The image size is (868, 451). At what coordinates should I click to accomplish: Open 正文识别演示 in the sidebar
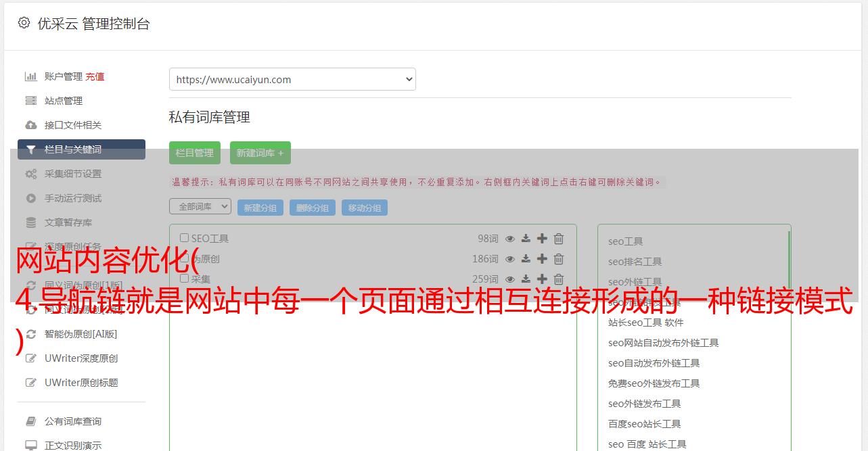pos(73,446)
